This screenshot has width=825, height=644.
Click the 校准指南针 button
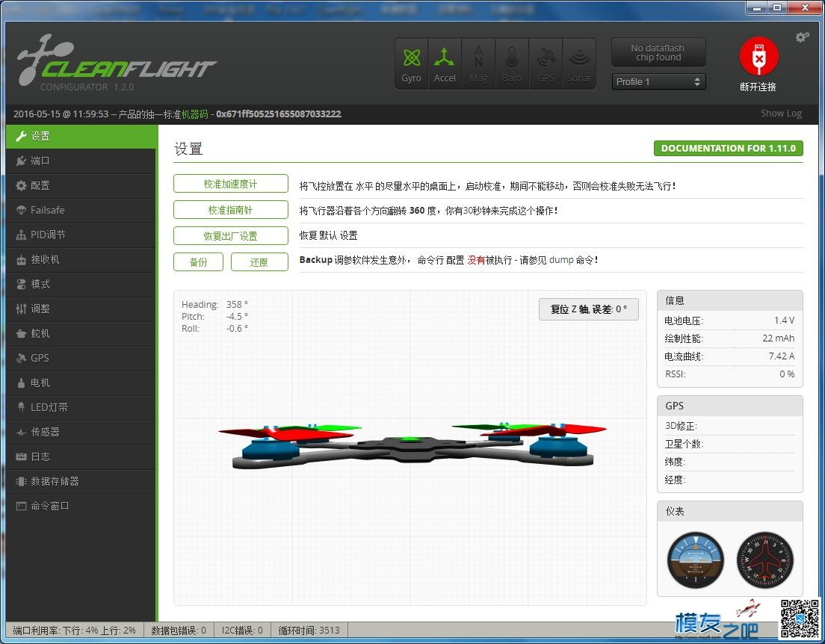tap(230, 210)
